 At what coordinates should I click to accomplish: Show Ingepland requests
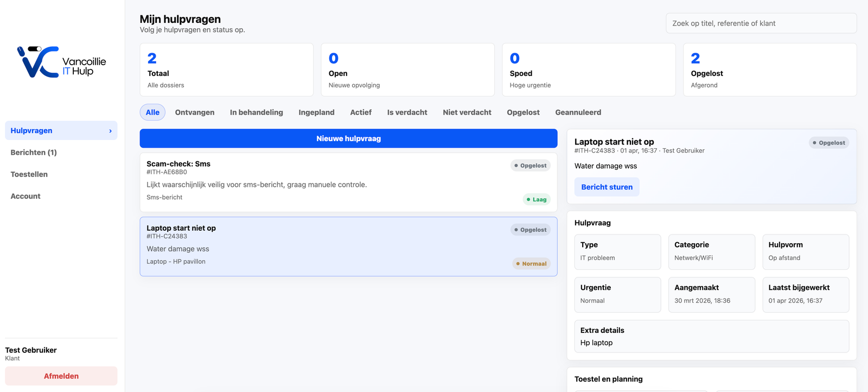coord(316,112)
